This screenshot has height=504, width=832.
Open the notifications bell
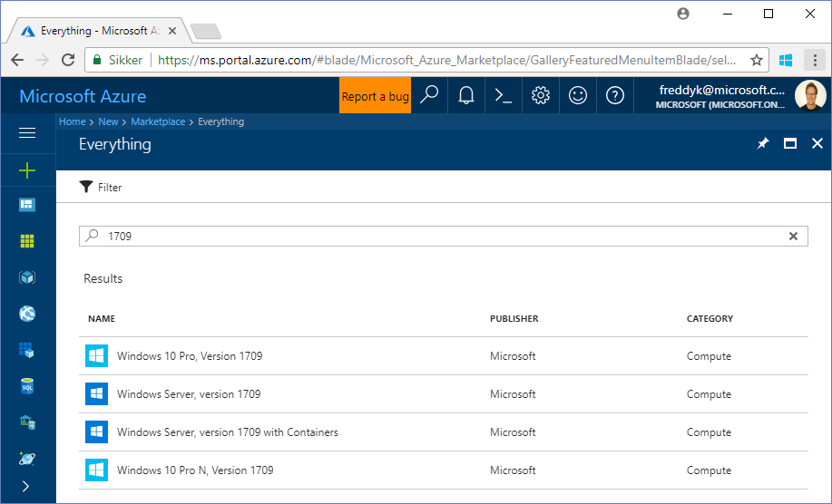coord(466,95)
